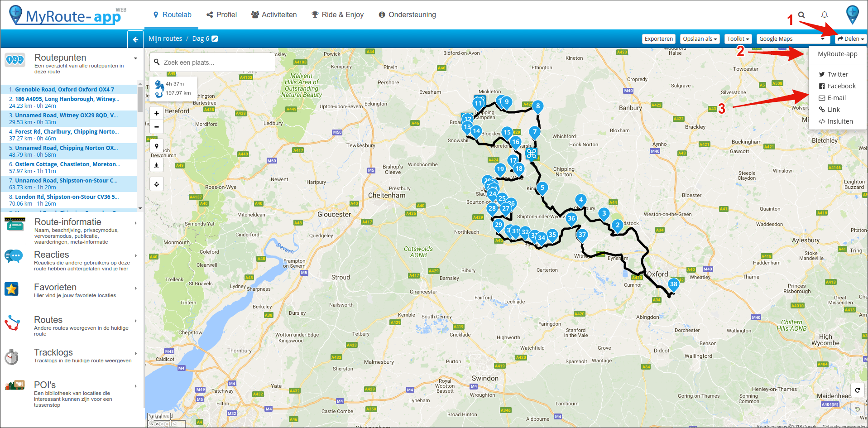Click the center map crosshair tool
Image resolution: width=868 pixels, height=428 pixels.
tap(157, 184)
